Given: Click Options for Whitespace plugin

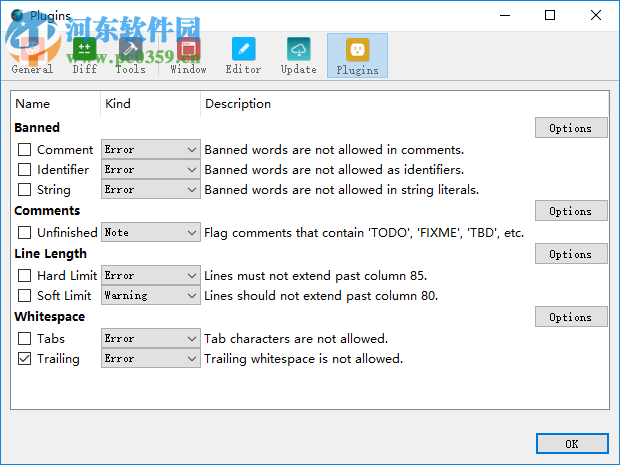Looking at the screenshot, I should [571, 317].
